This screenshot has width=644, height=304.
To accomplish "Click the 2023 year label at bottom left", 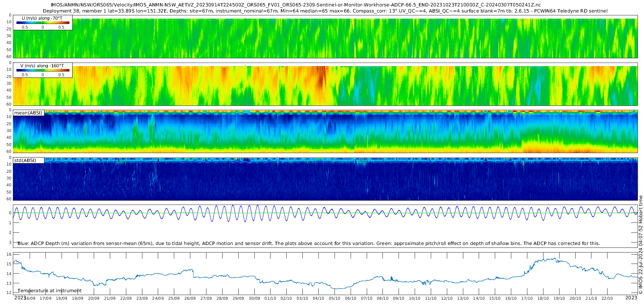I will point(20,298).
